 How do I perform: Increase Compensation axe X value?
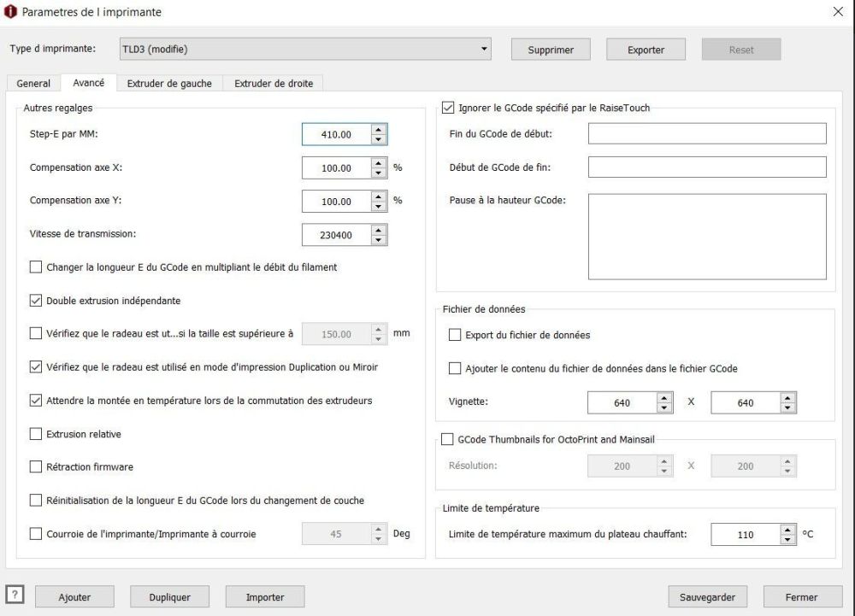[379, 163]
